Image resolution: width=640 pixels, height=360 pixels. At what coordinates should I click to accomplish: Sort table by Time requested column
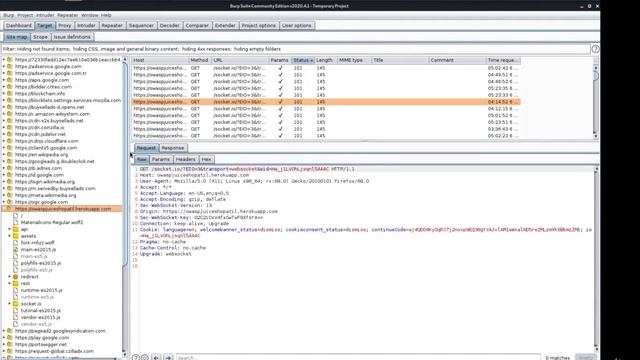coord(503,60)
